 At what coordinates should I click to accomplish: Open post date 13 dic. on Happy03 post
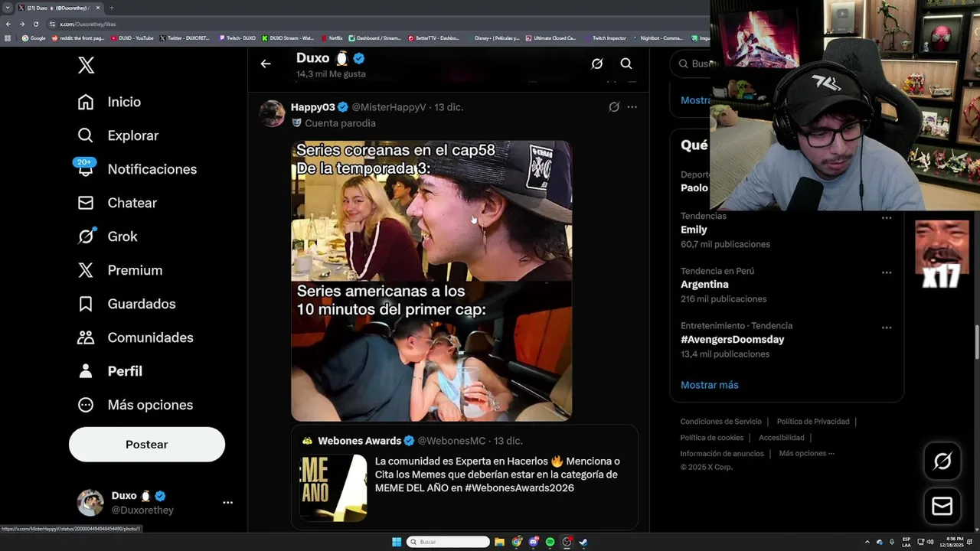(449, 107)
